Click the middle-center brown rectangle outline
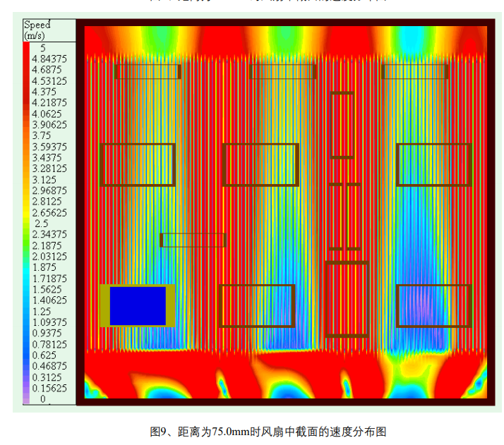Image resolution: width=504 pixels, height=445 pixels. click(x=260, y=145)
